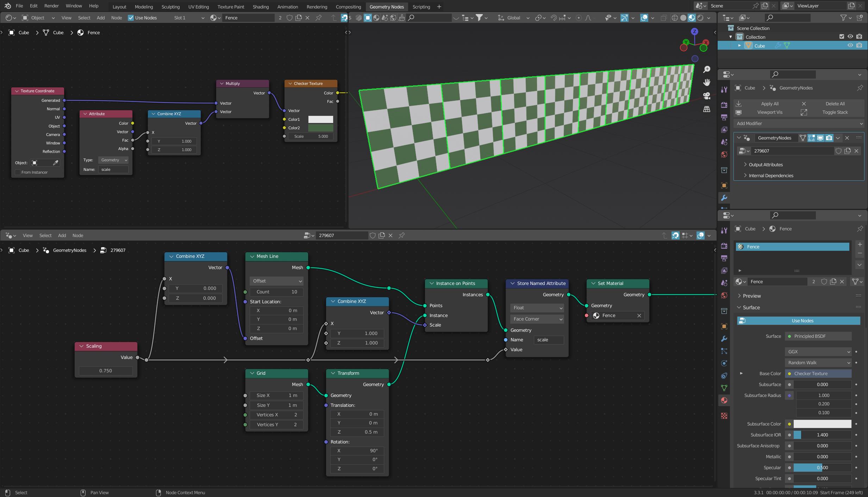
Task: Select rendered viewport shading mode
Action: (700, 18)
